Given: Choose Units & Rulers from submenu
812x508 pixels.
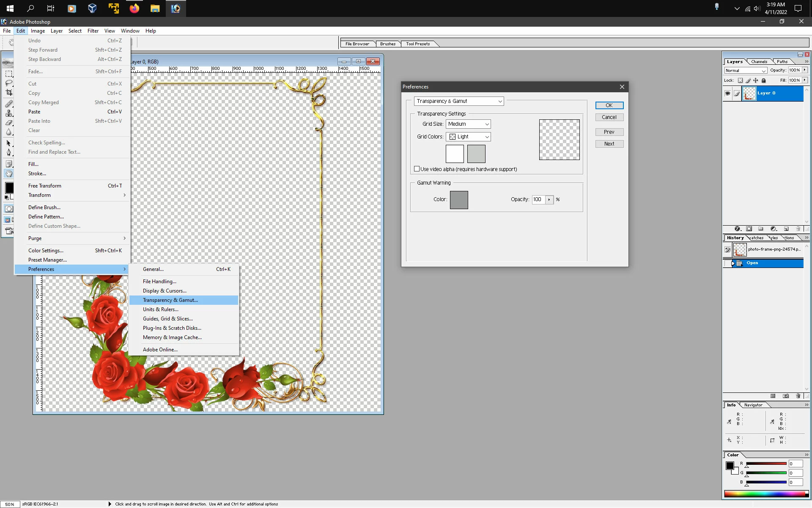Looking at the screenshot, I should pyautogui.click(x=161, y=309).
